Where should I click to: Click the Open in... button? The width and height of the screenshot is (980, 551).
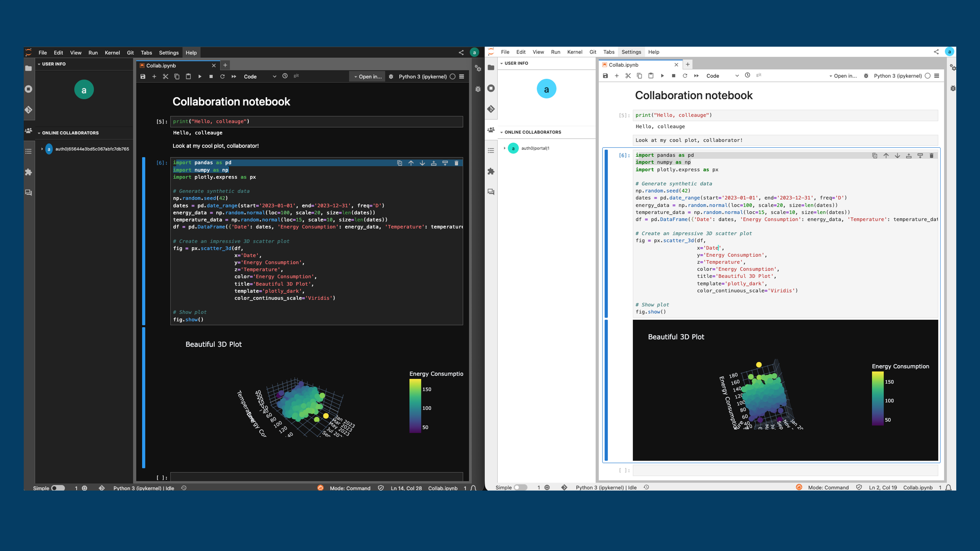pyautogui.click(x=367, y=77)
